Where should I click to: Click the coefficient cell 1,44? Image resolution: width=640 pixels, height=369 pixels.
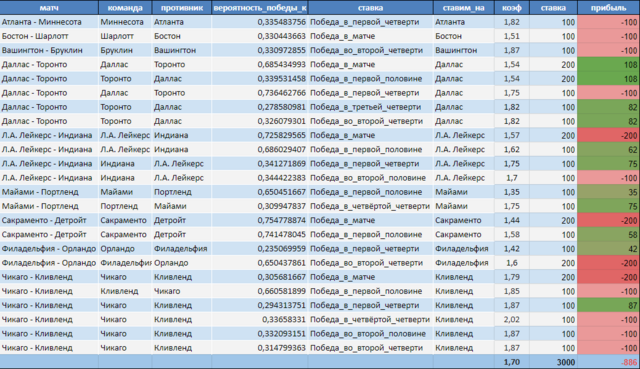pos(512,220)
